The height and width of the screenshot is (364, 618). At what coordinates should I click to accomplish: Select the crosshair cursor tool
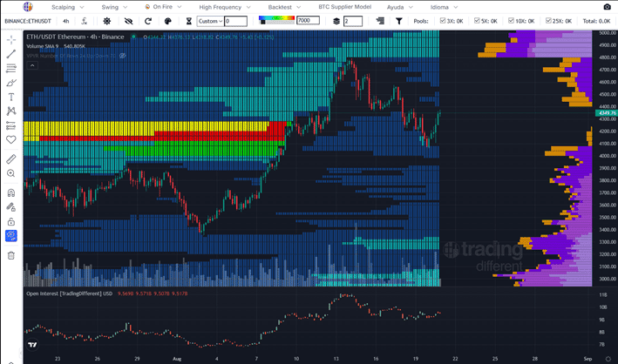pos(11,40)
